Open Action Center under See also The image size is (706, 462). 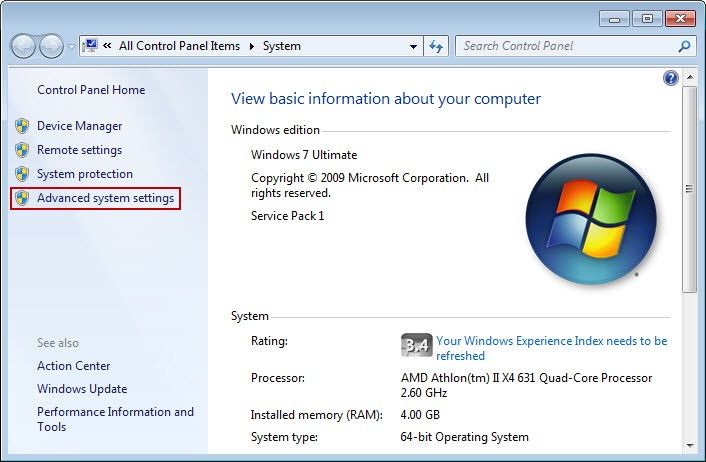tap(73, 366)
